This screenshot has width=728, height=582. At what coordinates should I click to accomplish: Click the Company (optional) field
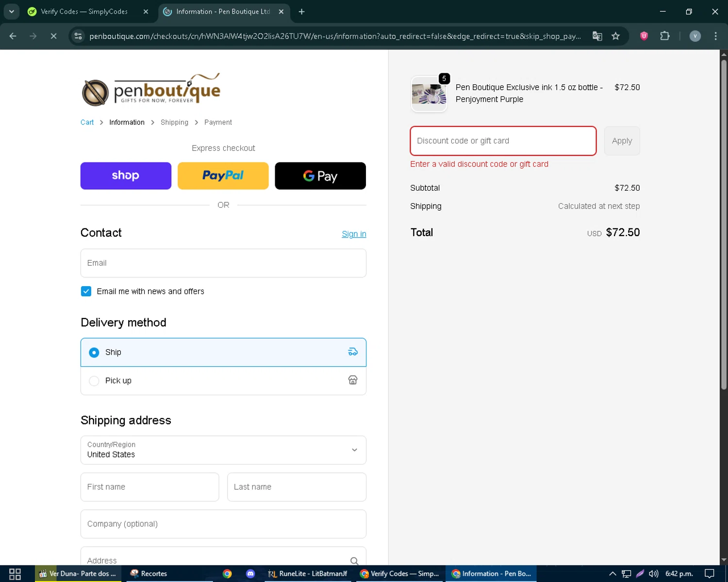click(x=223, y=524)
